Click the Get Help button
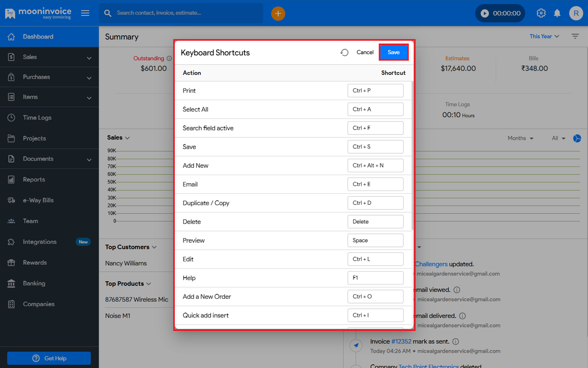The image size is (588, 368). (x=49, y=358)
